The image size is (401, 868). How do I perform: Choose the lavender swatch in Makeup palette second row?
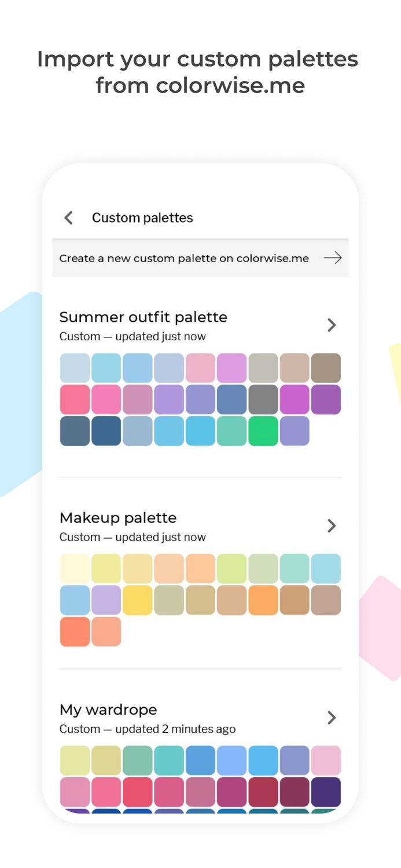click(105, 599)
